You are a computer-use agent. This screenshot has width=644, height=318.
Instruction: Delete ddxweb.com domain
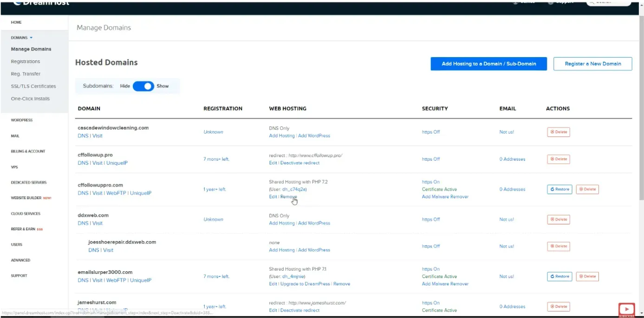click(559, 220)
